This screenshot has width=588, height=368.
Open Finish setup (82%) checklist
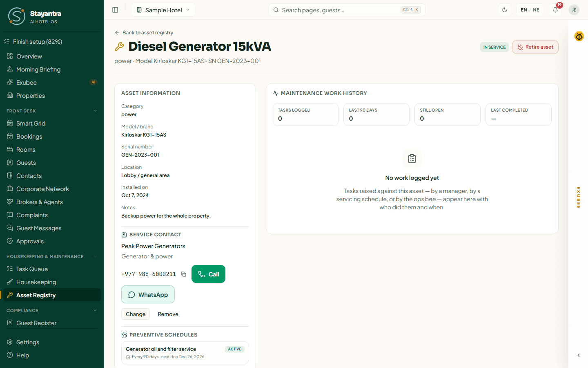coord(52,42)
